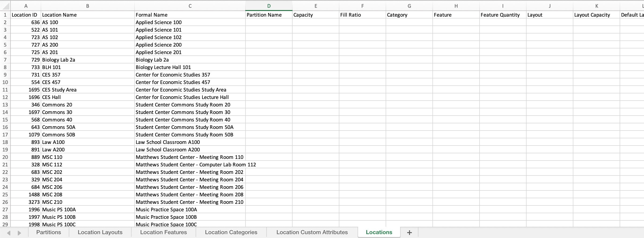Select cell CES 357
Viewport: 644px width, 238px height.
point(88,75)
